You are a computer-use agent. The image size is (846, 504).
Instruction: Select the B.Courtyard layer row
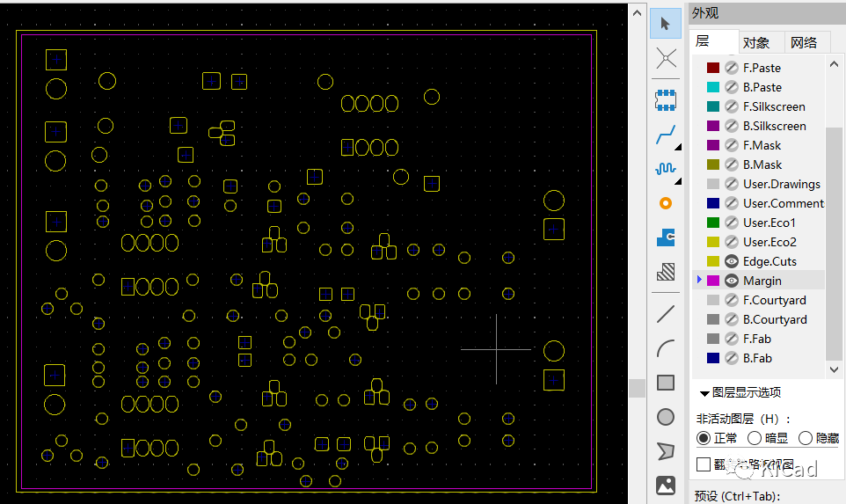[x=759, y=319]
